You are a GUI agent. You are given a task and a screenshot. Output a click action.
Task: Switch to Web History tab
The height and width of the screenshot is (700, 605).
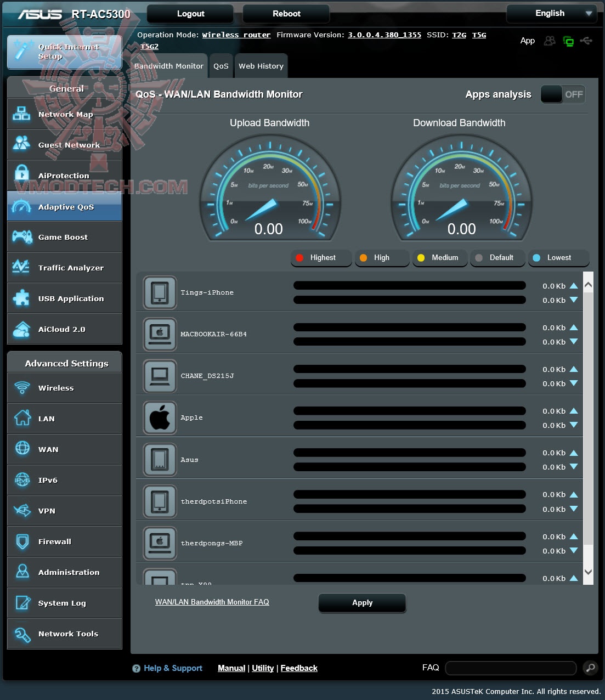261,66
